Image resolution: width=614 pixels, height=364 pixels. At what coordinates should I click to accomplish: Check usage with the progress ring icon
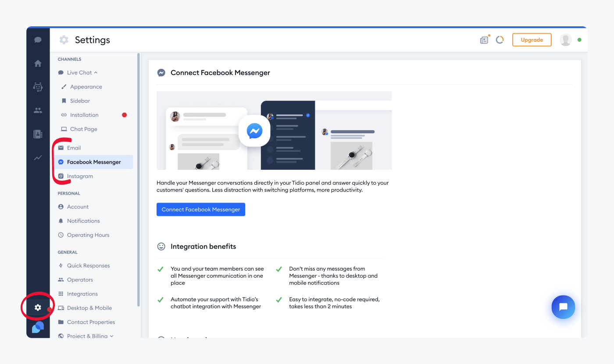pos(500,39)
